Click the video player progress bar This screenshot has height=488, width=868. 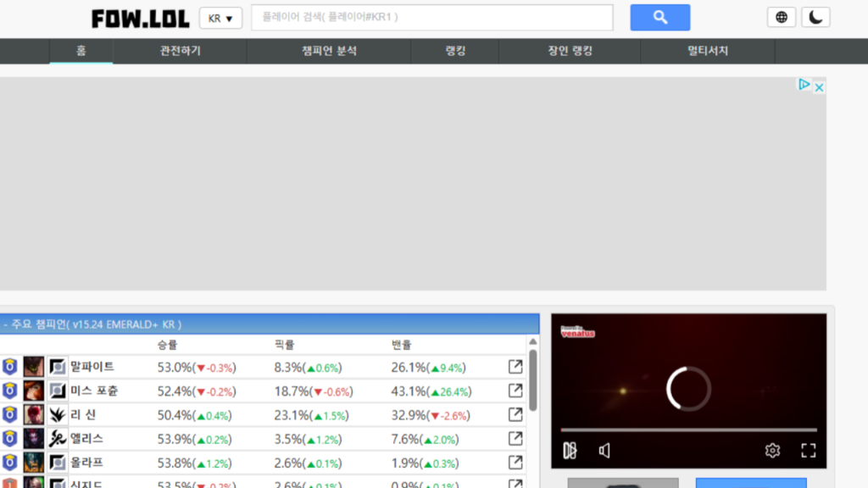pyautogui.click(x=688, y=430)
